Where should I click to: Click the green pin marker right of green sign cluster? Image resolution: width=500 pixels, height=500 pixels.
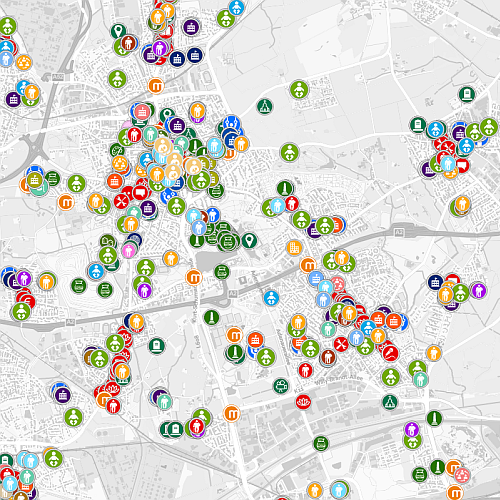[x=249, y=240]
